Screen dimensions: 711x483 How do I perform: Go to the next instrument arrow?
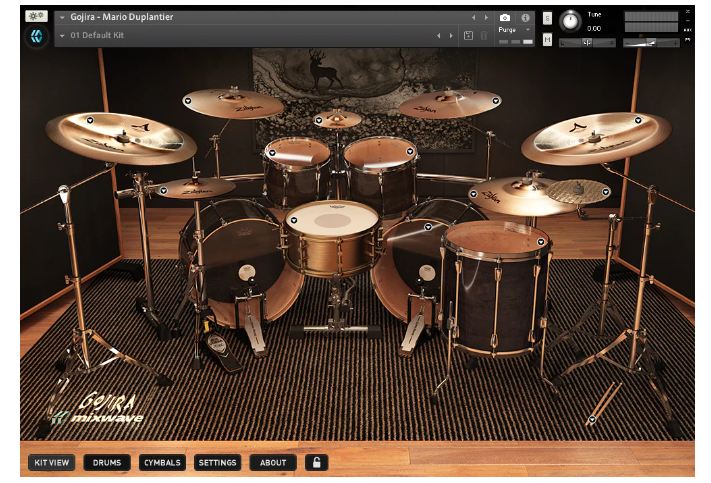pyautogui.click(x=486, y=17)
